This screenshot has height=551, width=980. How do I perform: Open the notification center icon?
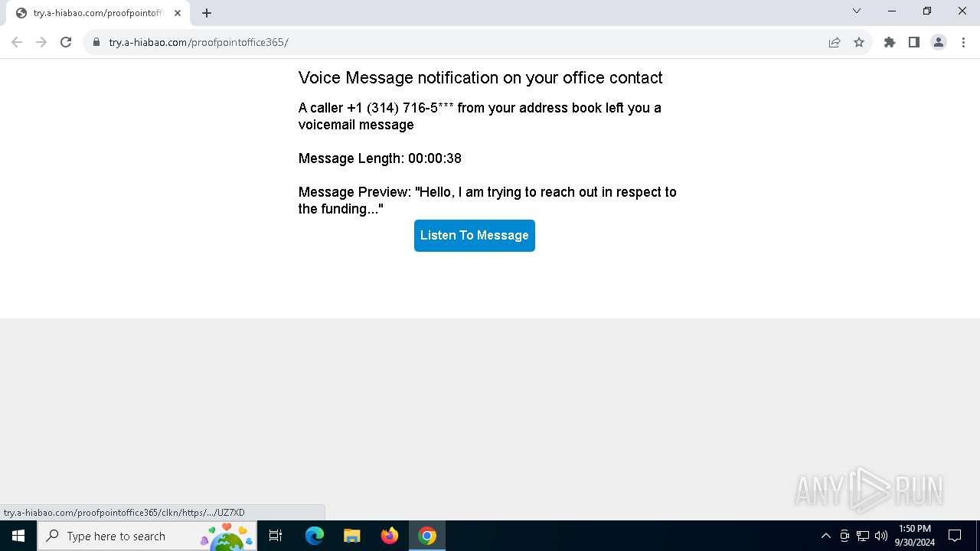pos(955,536)
